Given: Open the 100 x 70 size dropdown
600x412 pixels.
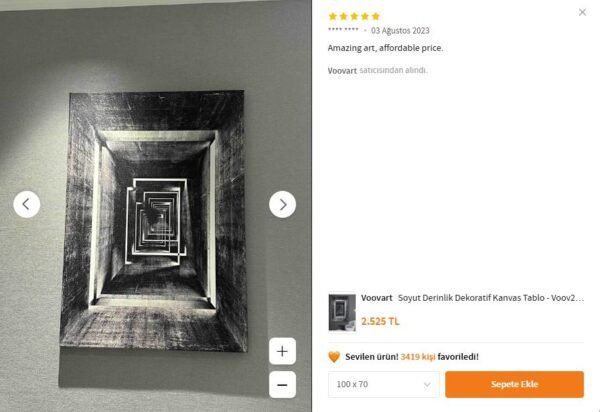Looking at the screenshot, I should (x=383, y=384).
